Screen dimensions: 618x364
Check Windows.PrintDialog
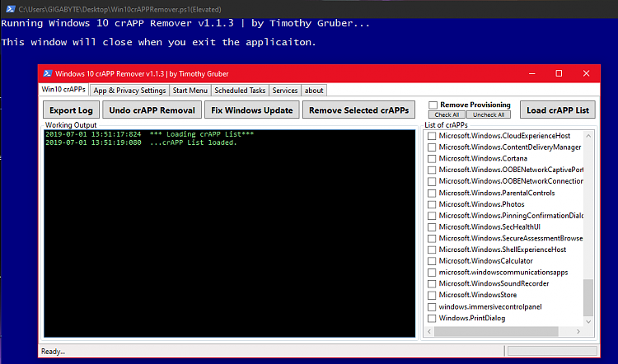click(432, 319)
